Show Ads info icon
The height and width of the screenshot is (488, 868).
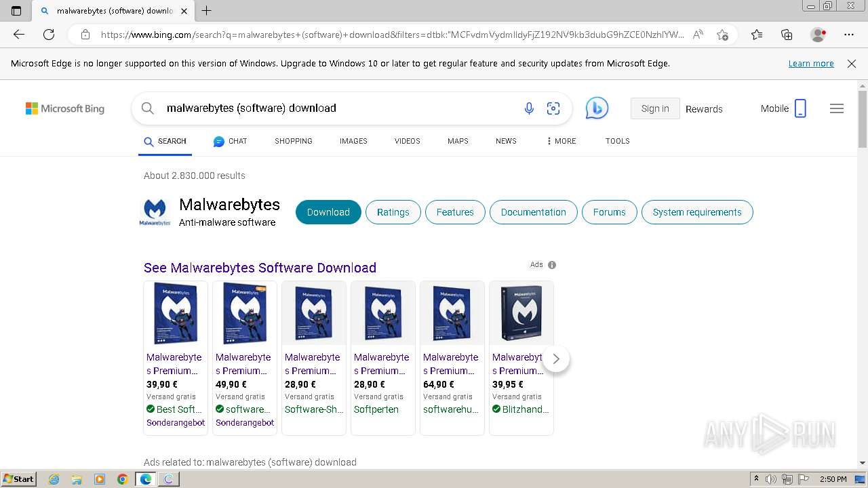[552, 265]
